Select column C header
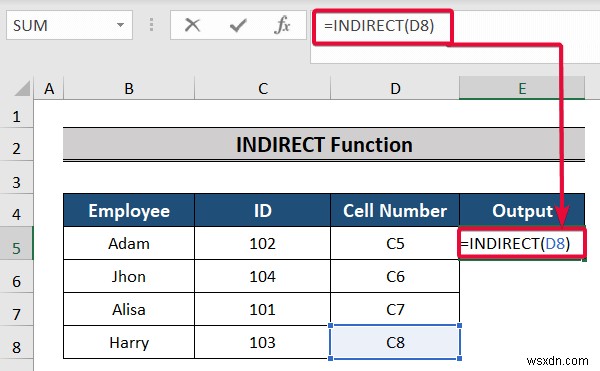600x371 pixels. [x=262, y=88]
